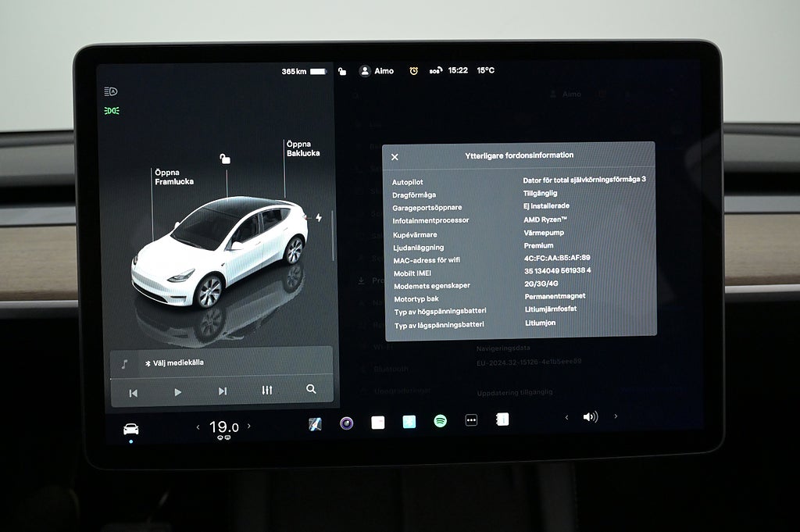
Task: Close the Ytterligare fordonsinformation dialog
Action: tap(395, 157)
